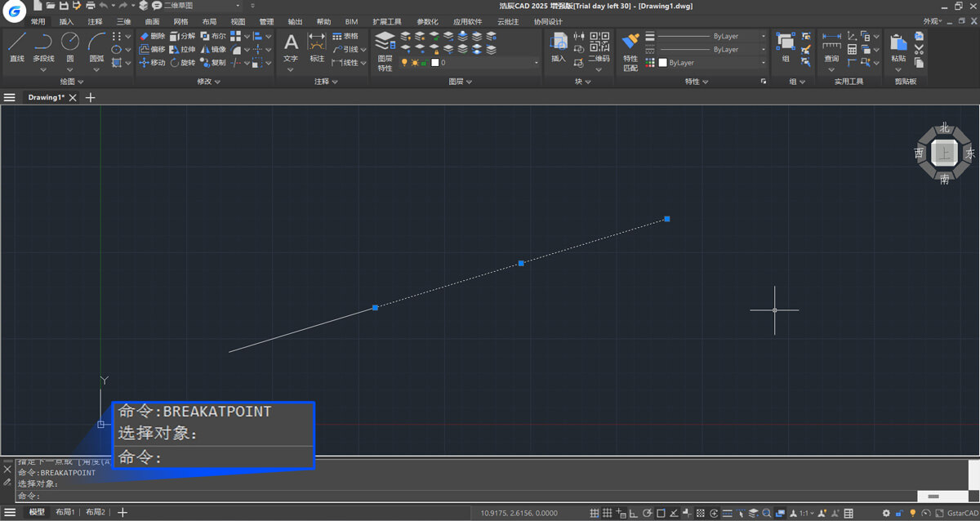Image resolution: width=980 pixels, height=521 pixels.
Task: Click the ViewCube top face (上)
Action: pyautogui.click(x=945, y=152)
